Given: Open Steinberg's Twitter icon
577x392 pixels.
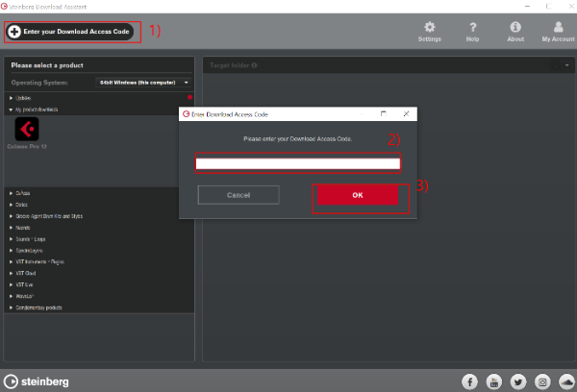Looking at the screenshot, I should click(x=518, y=382).
